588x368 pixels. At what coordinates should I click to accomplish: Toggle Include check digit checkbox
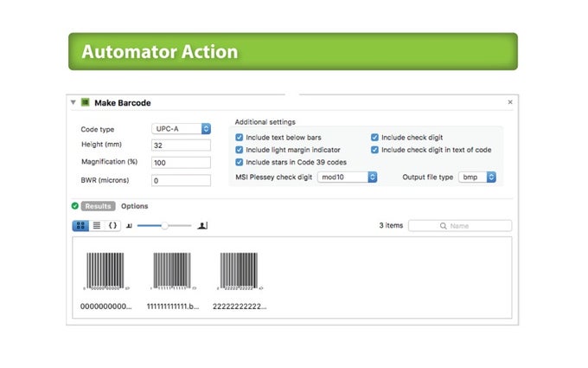[374, 138]
